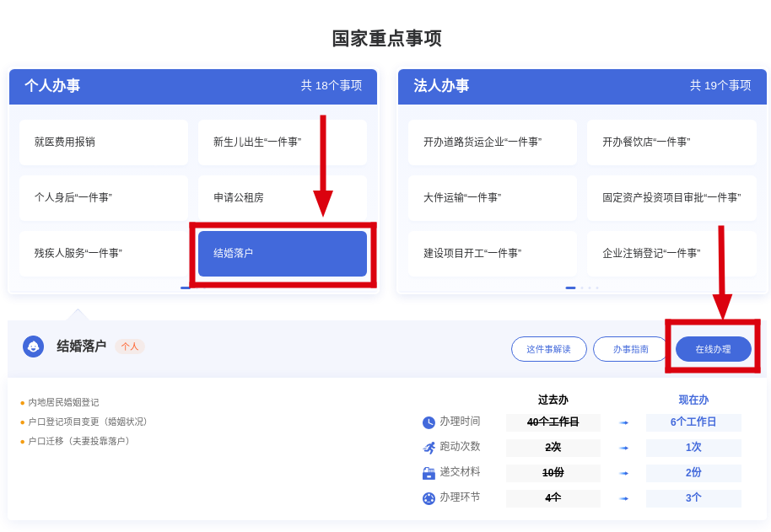771x532 pixels.
Task: Click 共 19个事项 count in 法人办事 header
Action: click(x=720, y=86)
